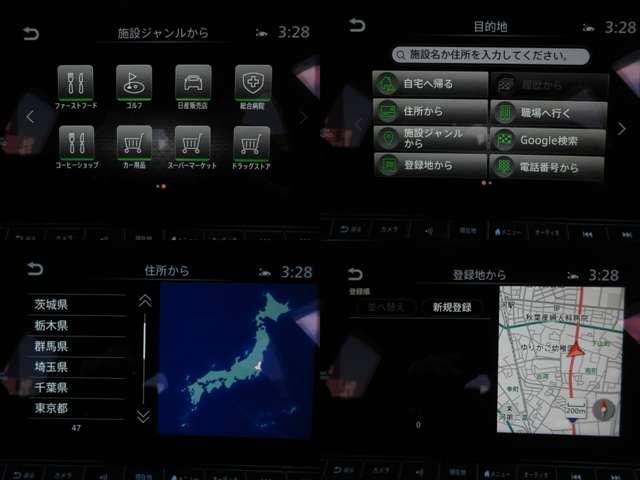
Task: Select 茨城県 in prefecture list
Action: pyautogui.click(x=77, y=304)
